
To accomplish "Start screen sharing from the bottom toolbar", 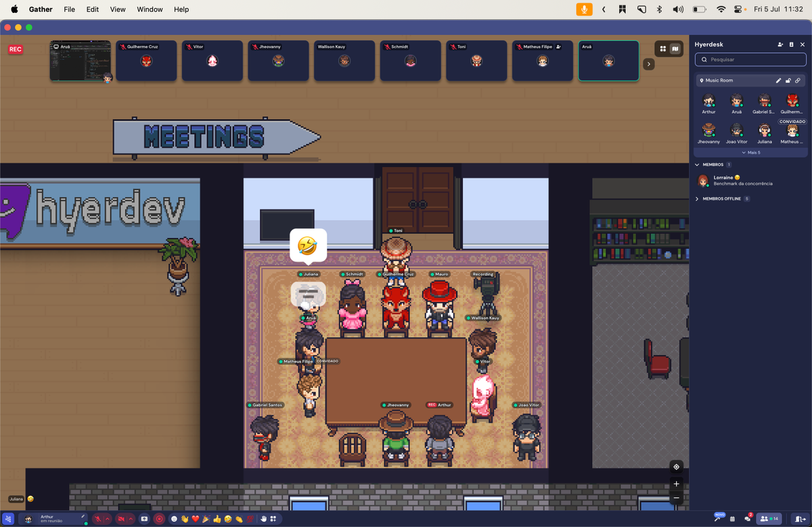I will pyautogui.click(x=144, y=519).
